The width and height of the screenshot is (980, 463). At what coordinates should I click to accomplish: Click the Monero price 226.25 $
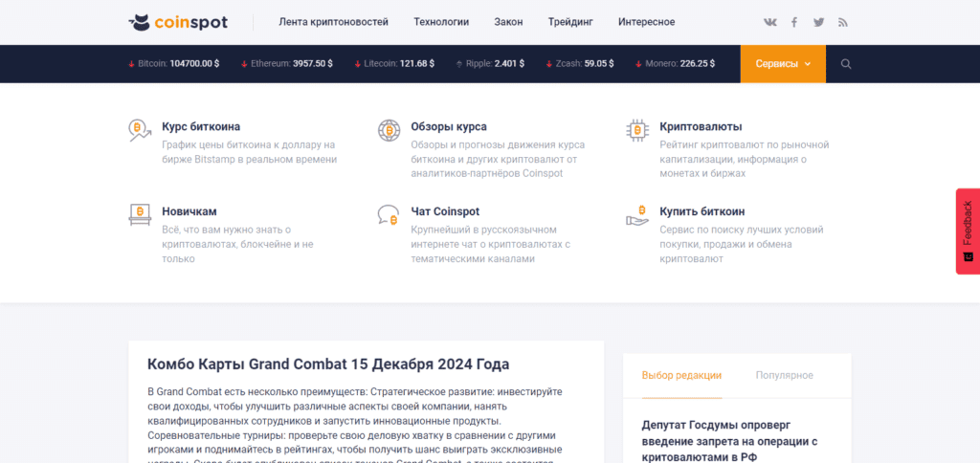pyautogui.click(x=698, y=64)
